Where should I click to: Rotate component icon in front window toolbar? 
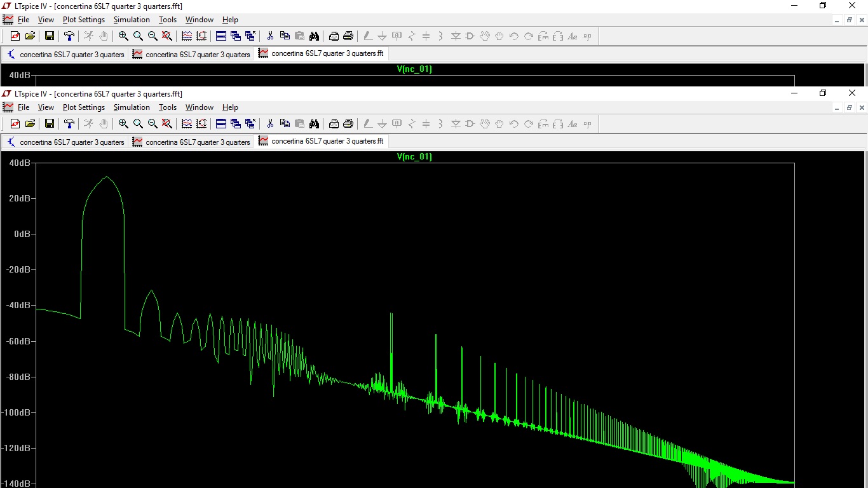click(x=543, y=124)
